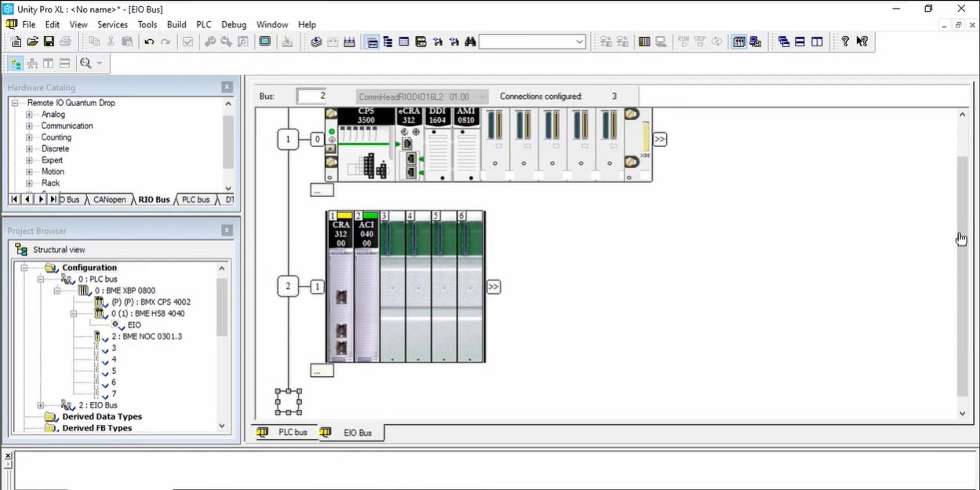Switch to the PLC bus tab at bottom
980x490 pixels.
(x=286, y=433)
